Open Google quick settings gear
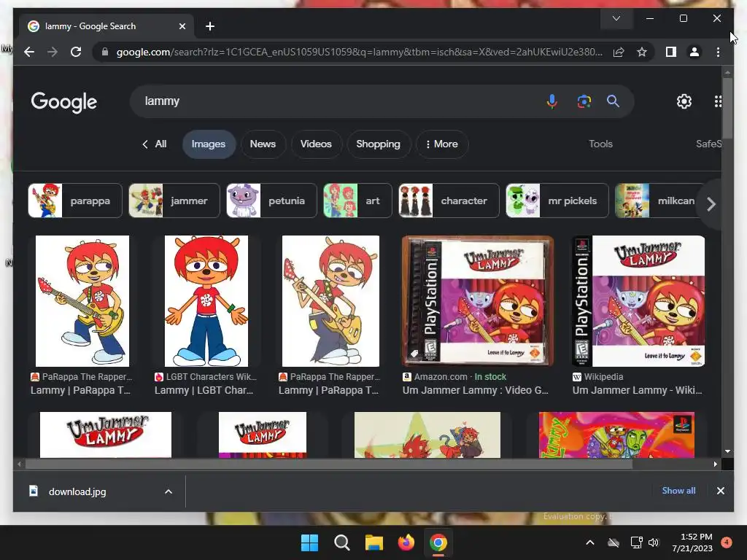This screenshot has height=560, width=747. [x=684, y=101]
